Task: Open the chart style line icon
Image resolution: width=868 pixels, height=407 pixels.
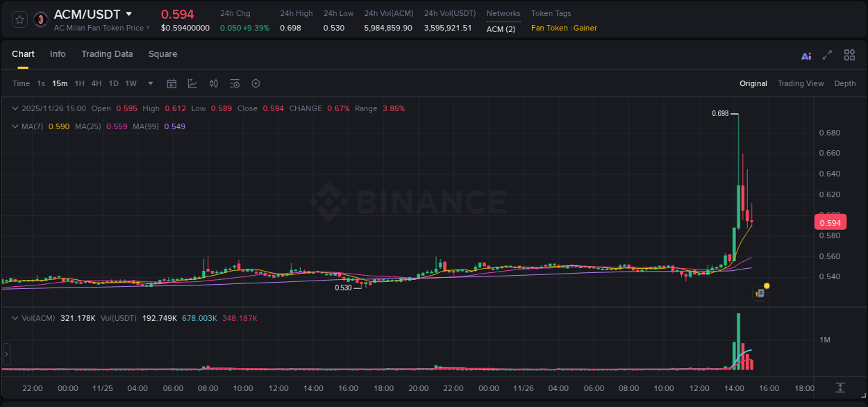Action: click(192, 83)
